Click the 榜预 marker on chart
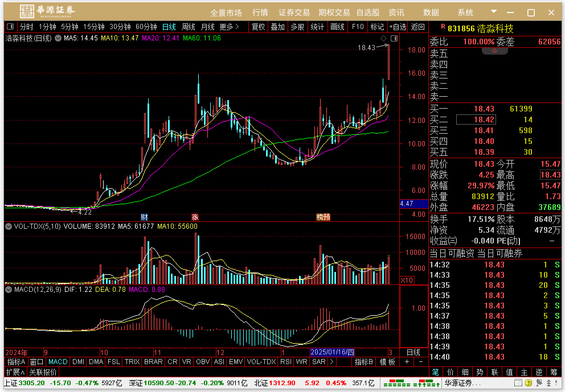This screenshot has width=565, height=392. tap(323, 217)
